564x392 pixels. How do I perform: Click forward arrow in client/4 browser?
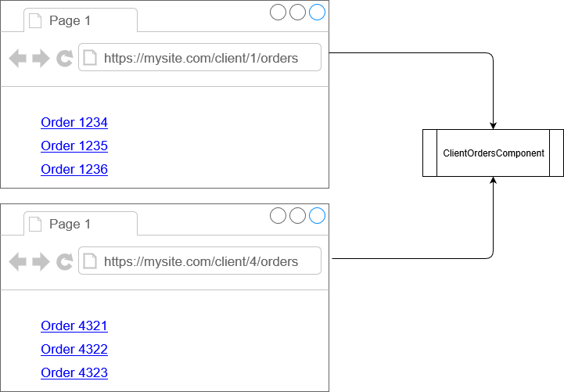pyautogui.click(x=41, y=261)
